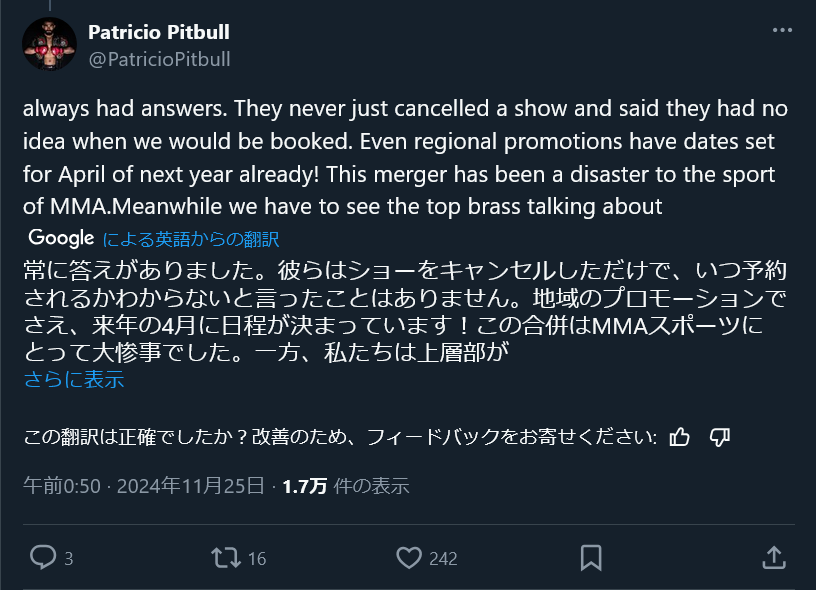Click the reply speech bubble icon
816x590 pixels.
[x=43, y=557]
